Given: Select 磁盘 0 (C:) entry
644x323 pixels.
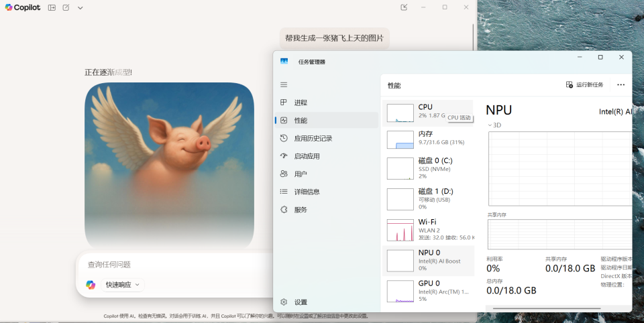Looking at the screenshot, I should [x=428, y=168].
